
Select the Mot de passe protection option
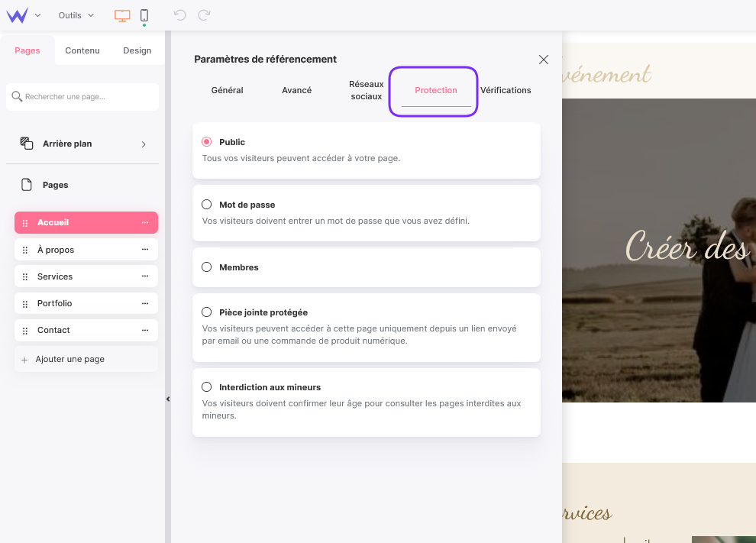point(207,205)
